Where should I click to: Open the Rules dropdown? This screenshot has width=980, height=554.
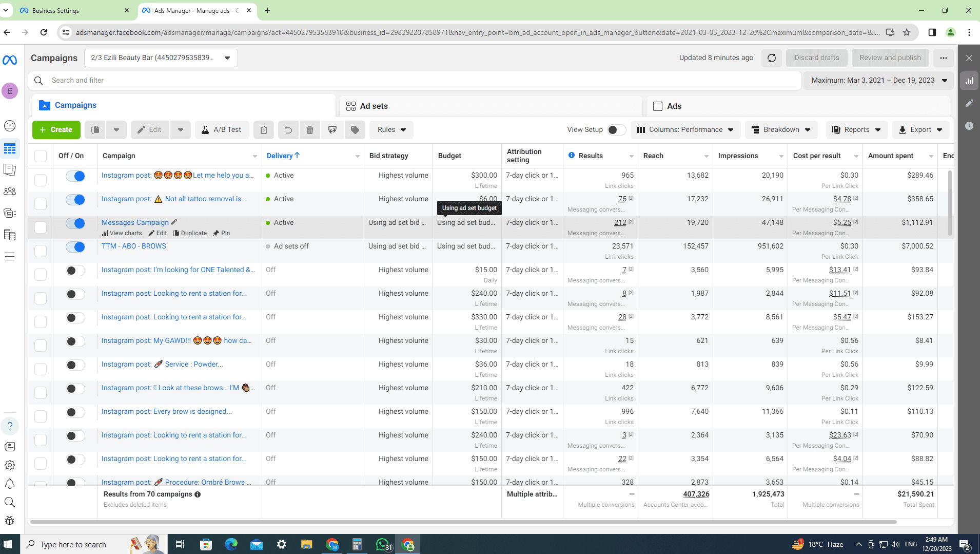391,130
